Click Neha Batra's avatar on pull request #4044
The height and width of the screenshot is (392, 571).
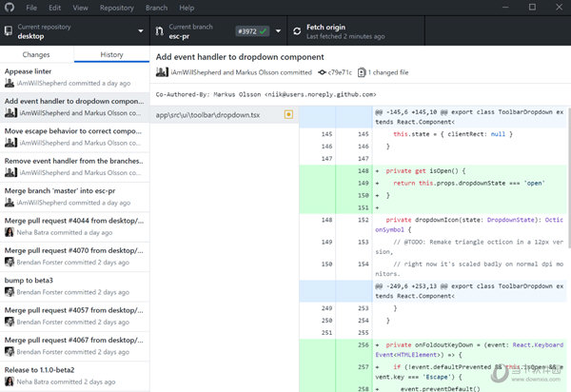point(10,230)
